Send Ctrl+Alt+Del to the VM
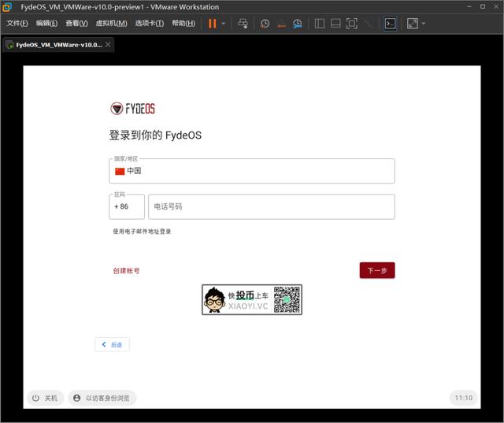The height and width of the screenshot is (423, 504). coord(243,24)
